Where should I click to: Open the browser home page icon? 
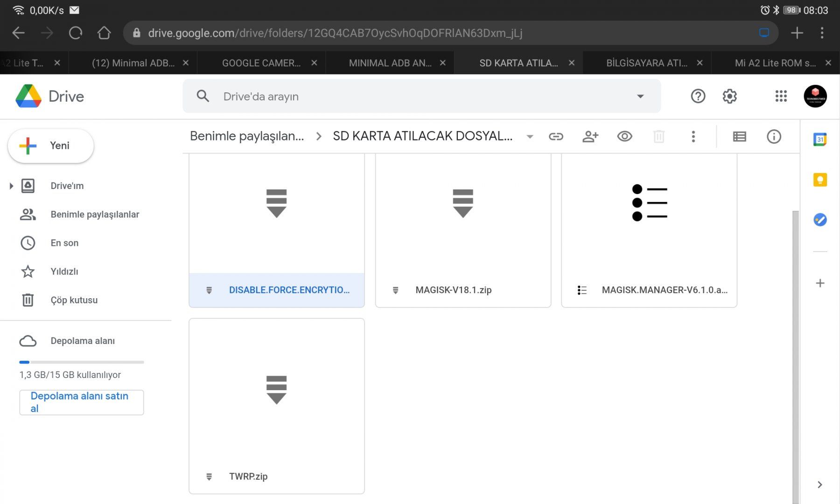tap(104, 33)
